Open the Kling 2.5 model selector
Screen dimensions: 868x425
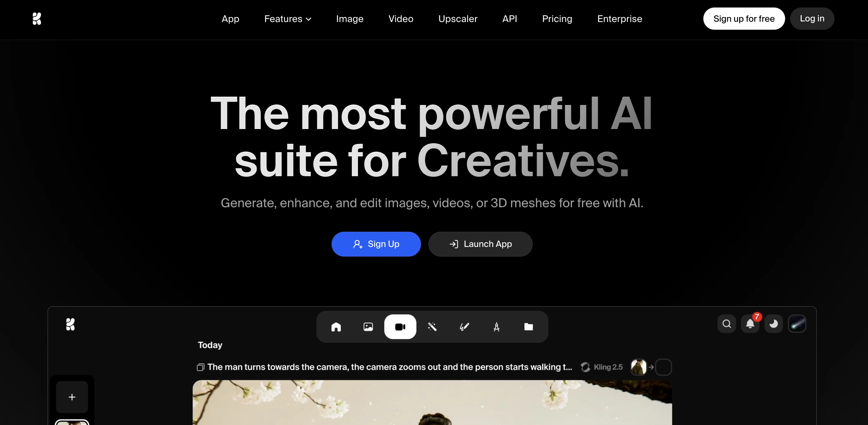[603, 367]
